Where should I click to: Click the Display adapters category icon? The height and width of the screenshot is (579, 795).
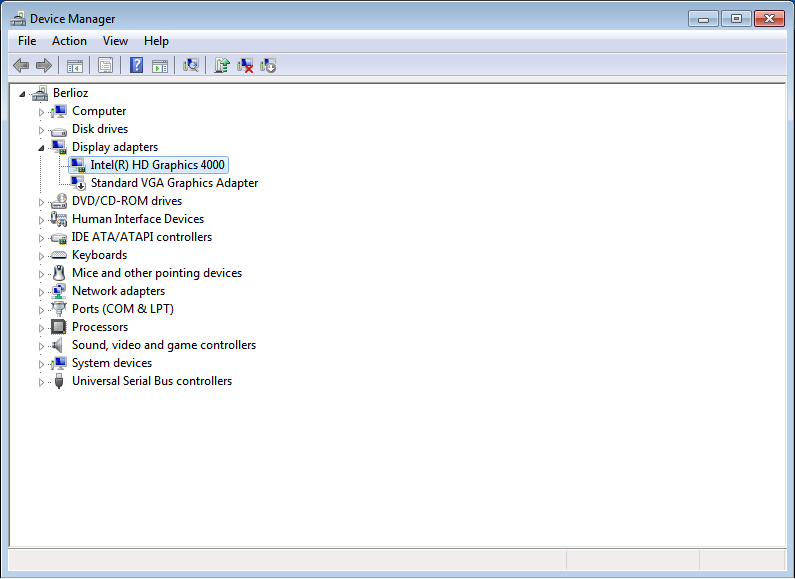[59, 147]
